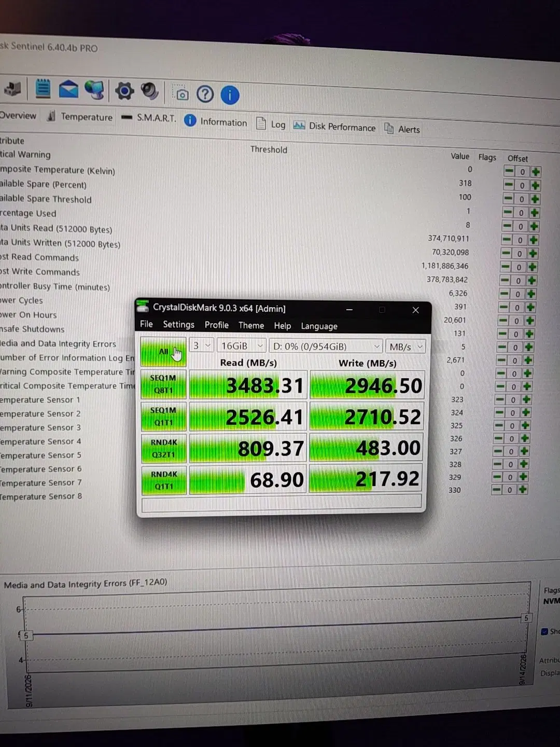Viewport: 560px width, 747px height.
Task: Toggle the checked 'Sho' checkbox at right edge
Action: tap(544, 632)
